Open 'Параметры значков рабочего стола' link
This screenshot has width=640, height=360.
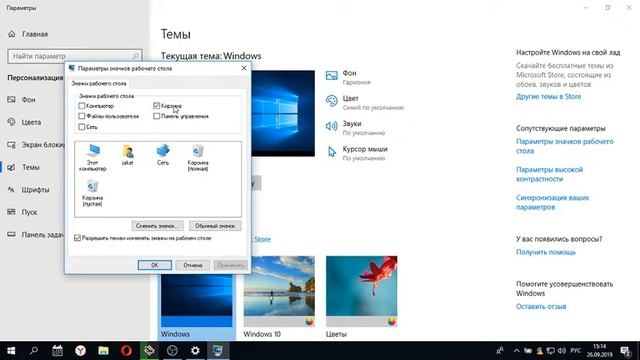point(564,146)
